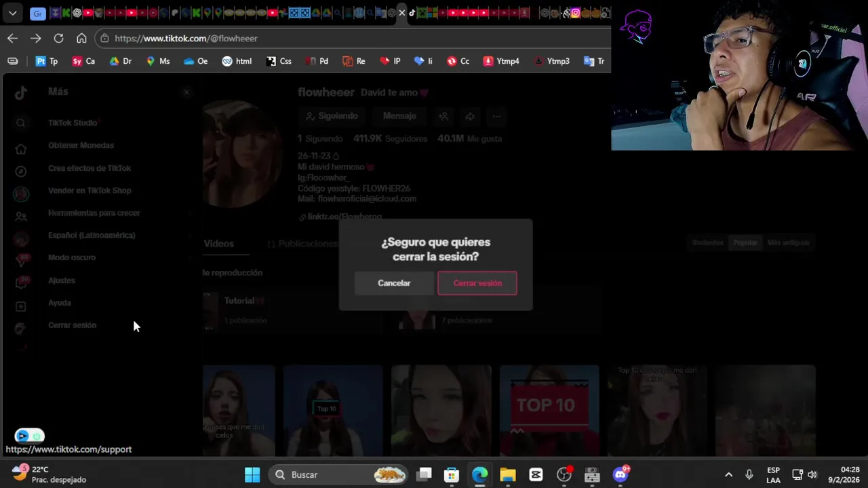Open the tab list dropdown arrow
868x488 pixels.
point(13,13)
